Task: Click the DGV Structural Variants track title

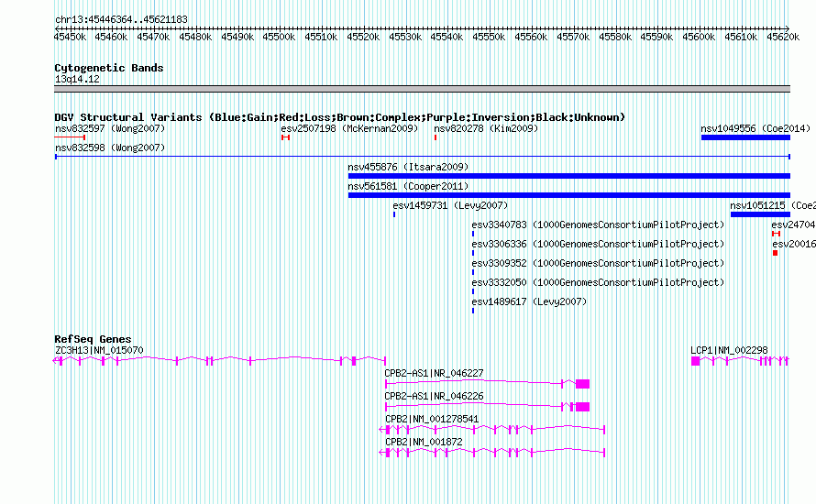Action: [x=339, y=117]
